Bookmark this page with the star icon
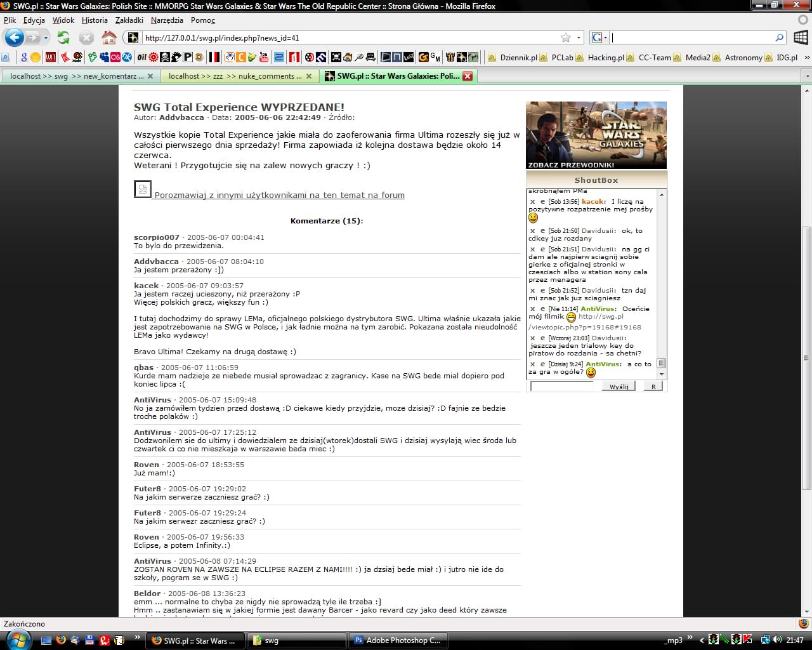The width and height of the screenshot is (812, 650). (565, 38)
